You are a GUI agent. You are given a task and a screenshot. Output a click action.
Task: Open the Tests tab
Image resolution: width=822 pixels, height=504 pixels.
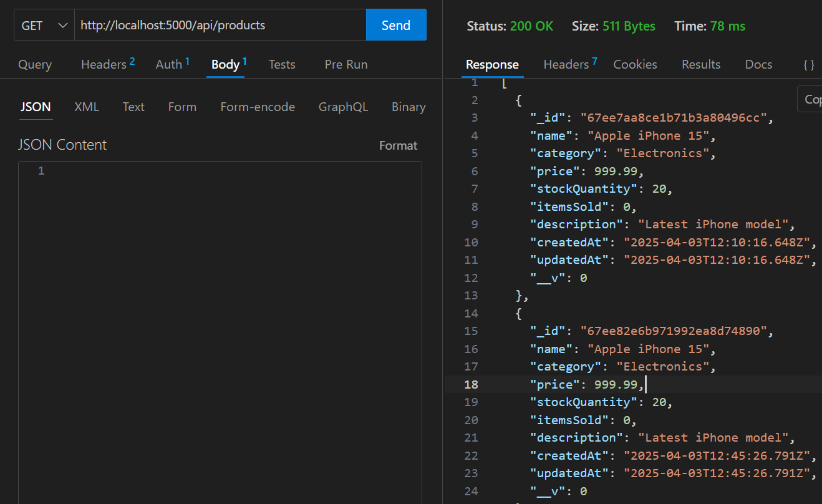pyautogui.click(x=282, y=64)
